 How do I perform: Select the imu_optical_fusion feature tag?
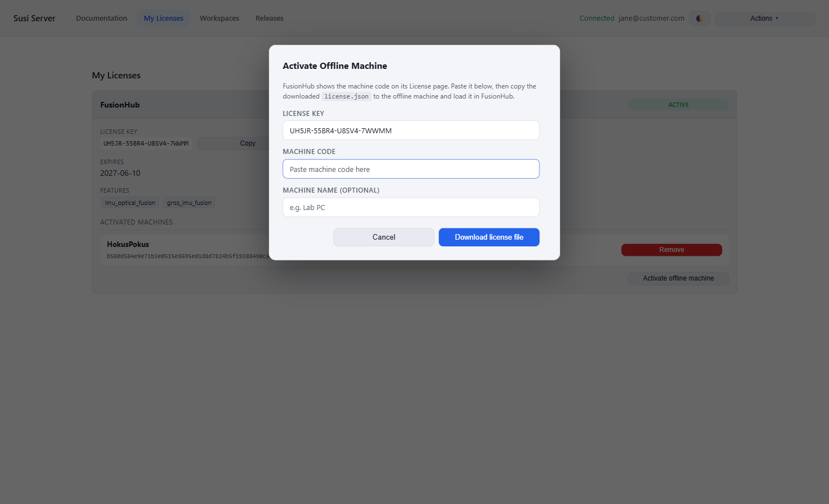pyautogui.click(x=130, y=203)
